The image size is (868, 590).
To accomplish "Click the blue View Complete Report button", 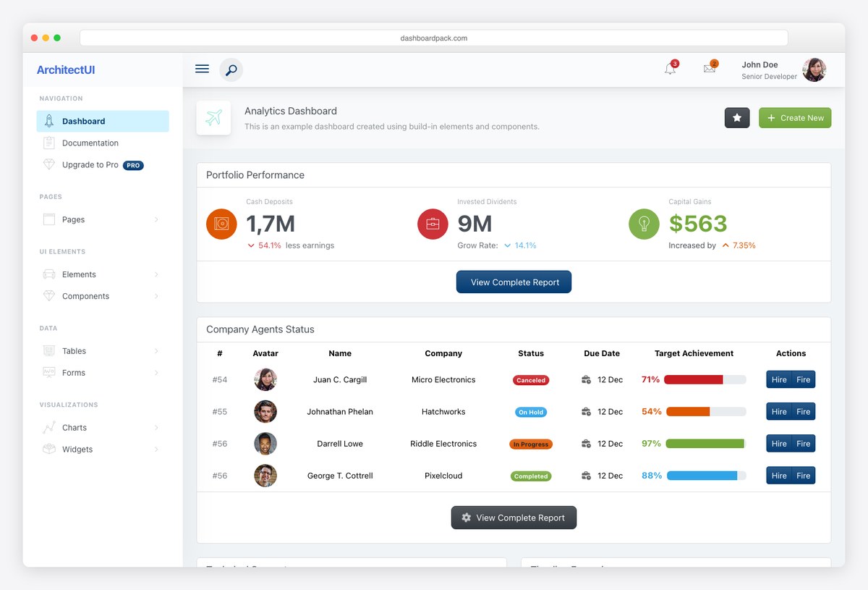I will pos(514,282).
